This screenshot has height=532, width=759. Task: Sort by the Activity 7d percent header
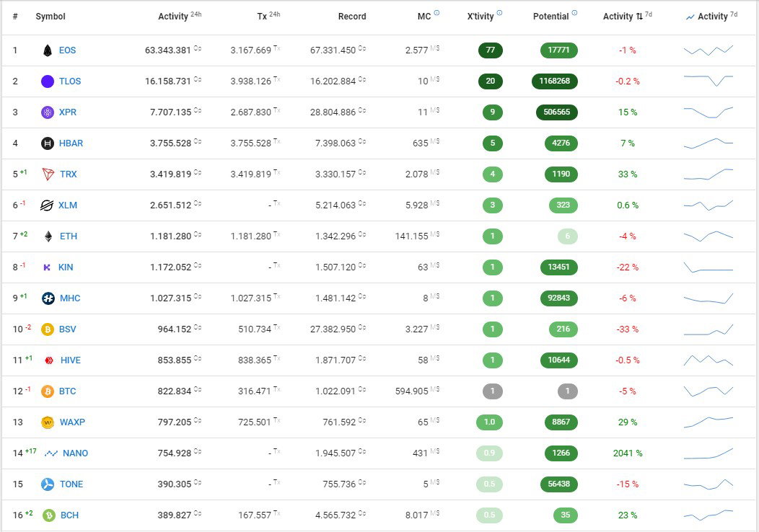pos(628,16)
